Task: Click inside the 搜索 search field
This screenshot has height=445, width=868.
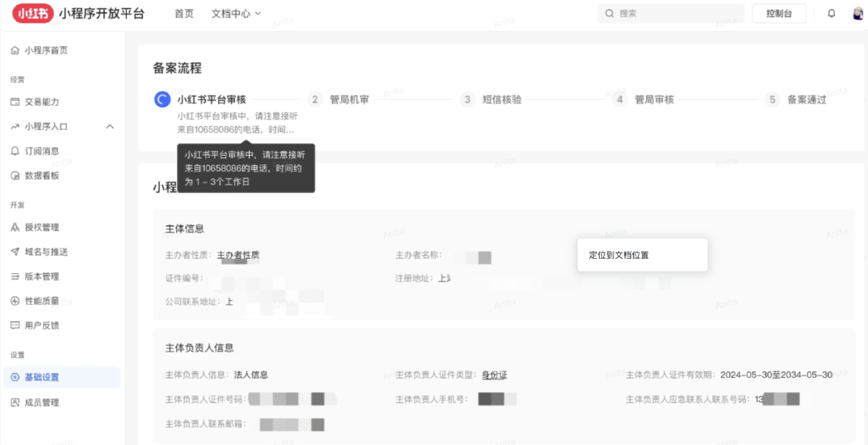Action: pyautogui.click(x=671, y=13)
